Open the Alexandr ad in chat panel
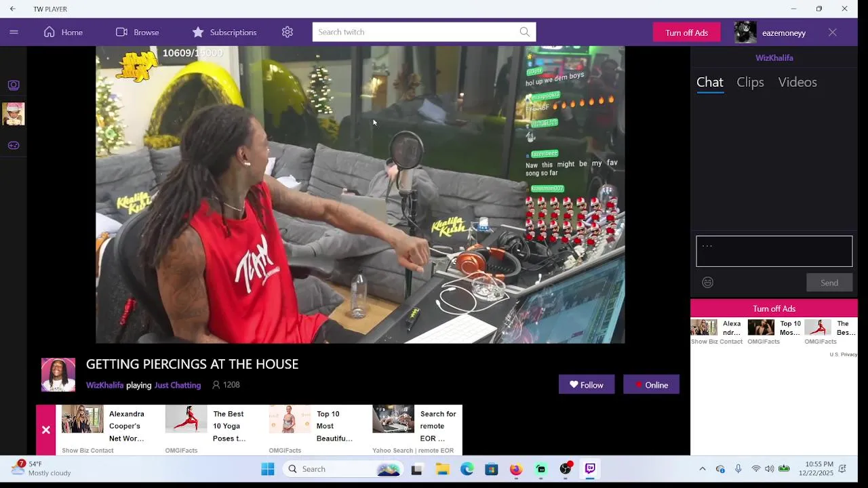868x488 pixels. coord(717,332)
